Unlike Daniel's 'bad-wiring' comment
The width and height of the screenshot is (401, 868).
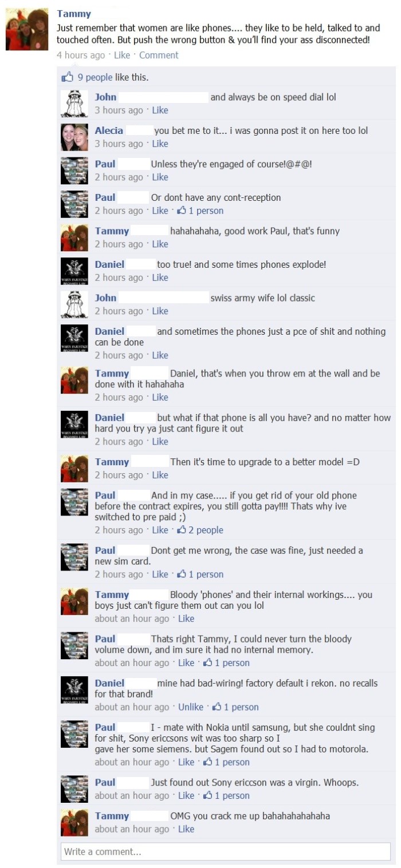pyautogui.click(x=191, y=707)
